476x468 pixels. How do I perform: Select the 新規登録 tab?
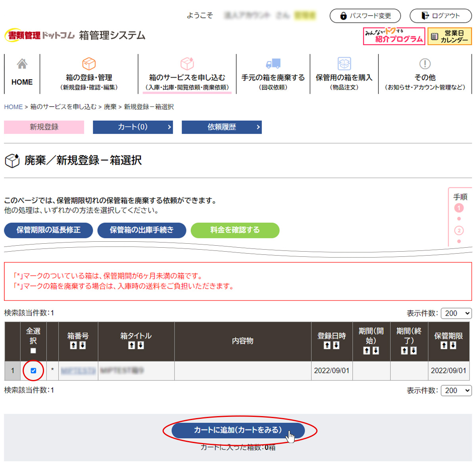(44, 127)
